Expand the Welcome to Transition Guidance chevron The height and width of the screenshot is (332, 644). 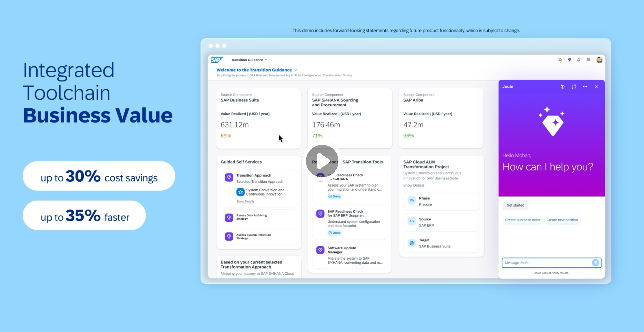295,70
